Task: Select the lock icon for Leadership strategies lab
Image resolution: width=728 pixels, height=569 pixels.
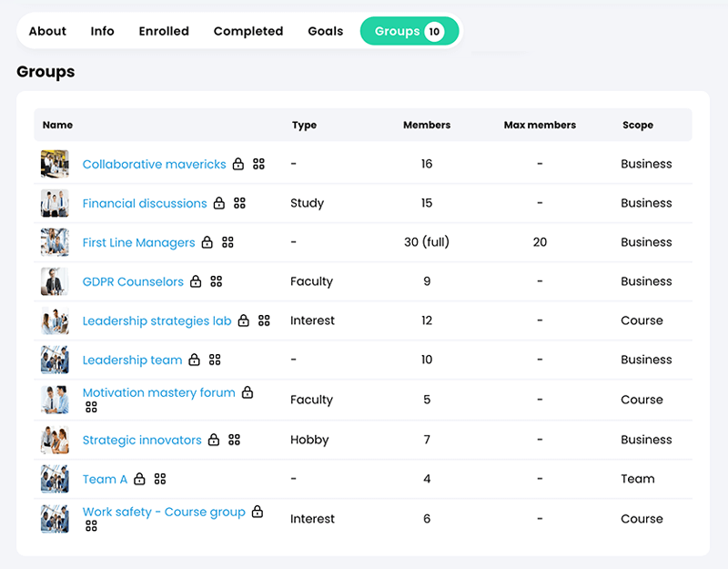Action: pos(243,320)
